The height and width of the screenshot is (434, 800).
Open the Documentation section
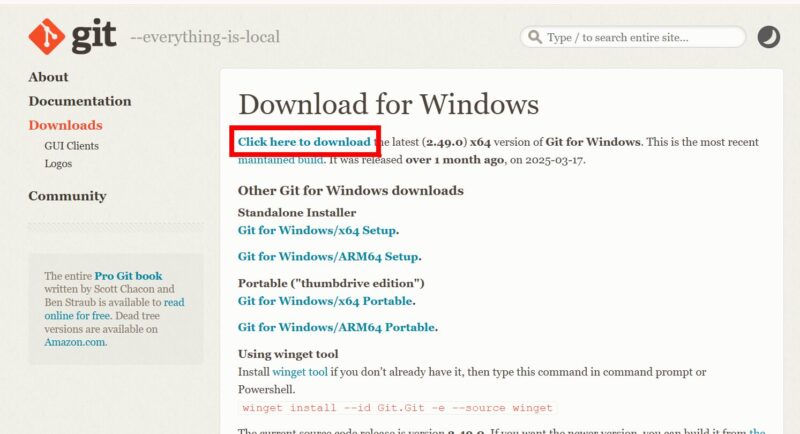[80, 101]
